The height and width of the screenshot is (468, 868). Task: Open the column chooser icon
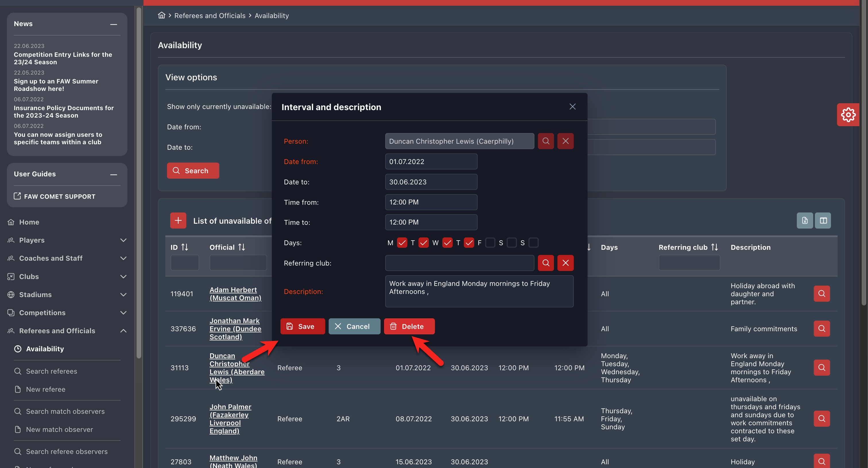point(823,221)
